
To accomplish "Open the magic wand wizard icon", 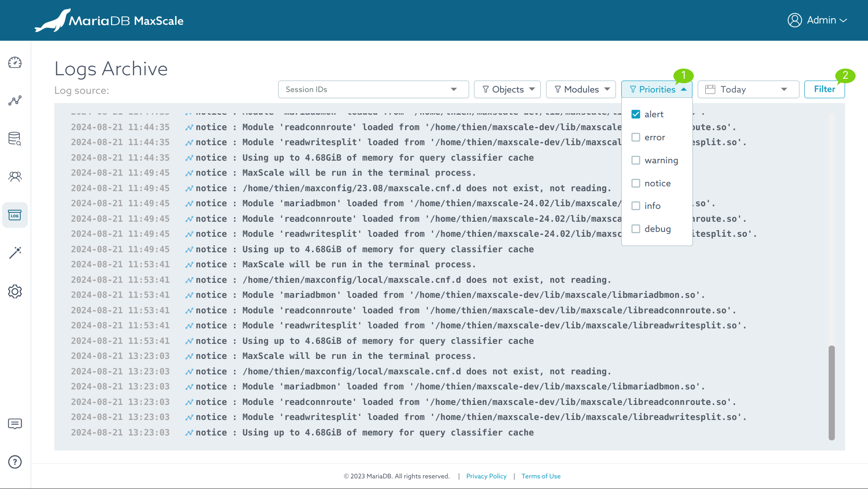I will coord(15,253).
